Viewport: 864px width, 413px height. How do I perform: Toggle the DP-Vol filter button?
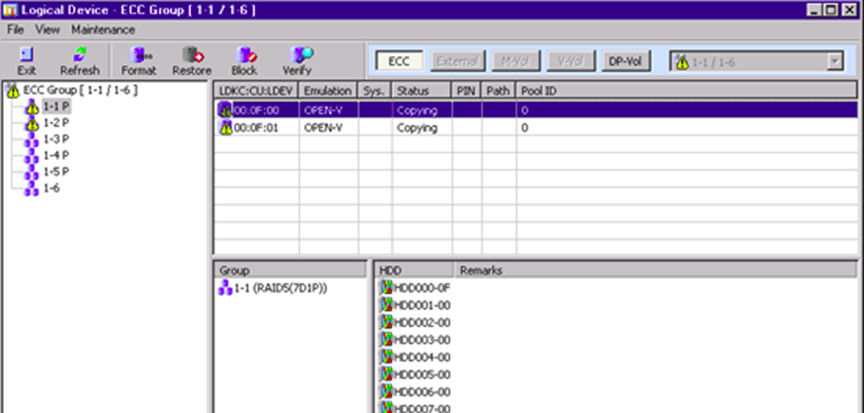click(x=626, y=62)
